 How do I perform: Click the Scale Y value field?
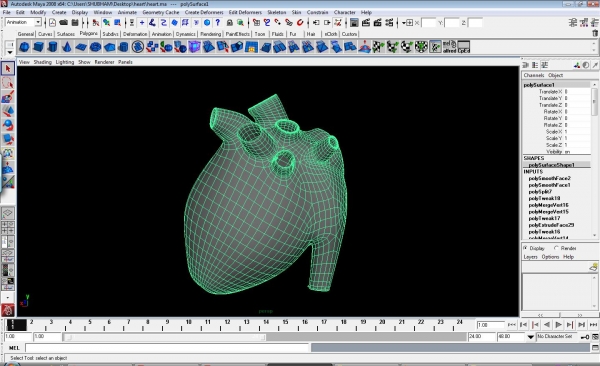(x=577, y=138)
